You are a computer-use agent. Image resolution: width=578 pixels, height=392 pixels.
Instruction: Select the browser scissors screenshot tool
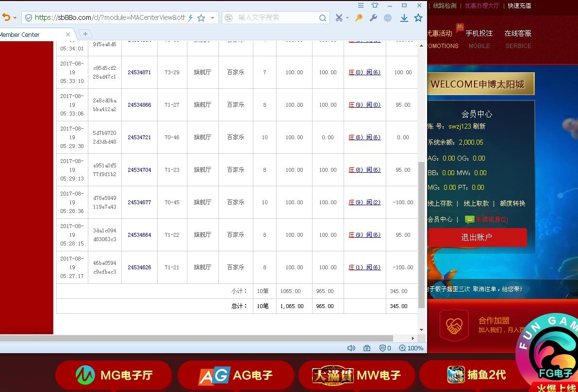click(339, 17)
